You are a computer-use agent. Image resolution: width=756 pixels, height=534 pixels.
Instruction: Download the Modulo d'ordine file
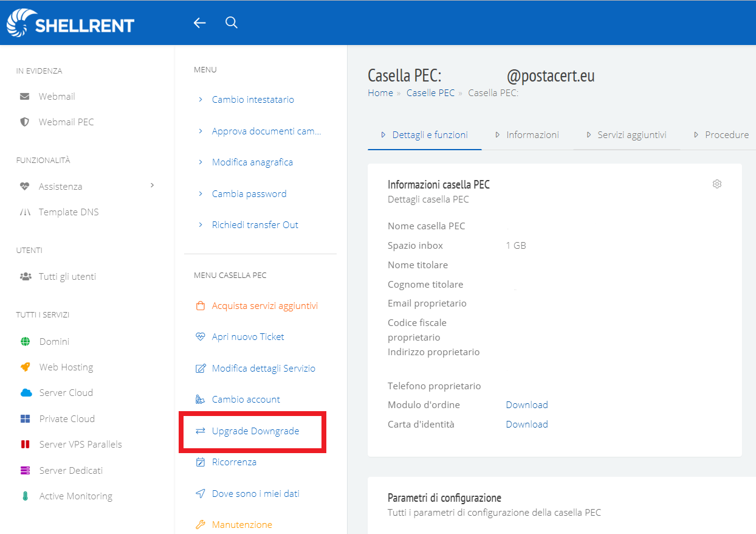click(x=527, y=404)
